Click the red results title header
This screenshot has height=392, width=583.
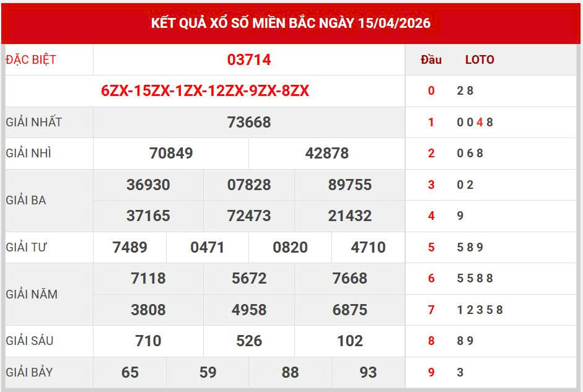pos(291,24)
